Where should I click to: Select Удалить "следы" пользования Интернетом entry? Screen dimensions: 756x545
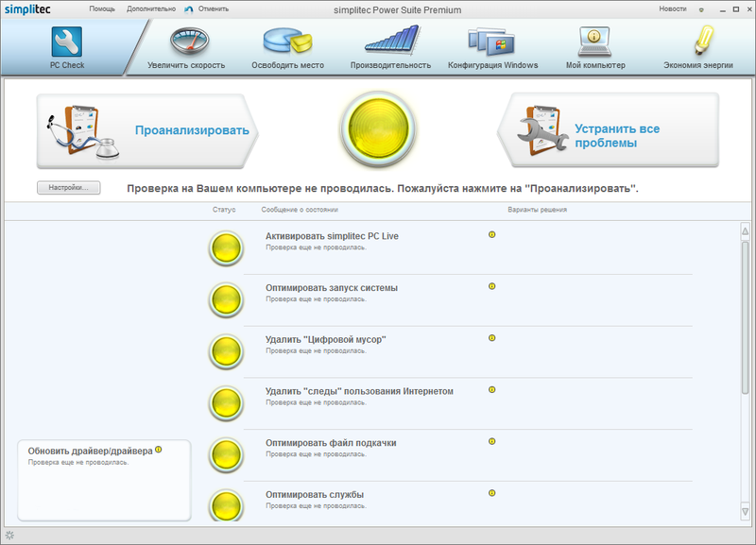359,391
